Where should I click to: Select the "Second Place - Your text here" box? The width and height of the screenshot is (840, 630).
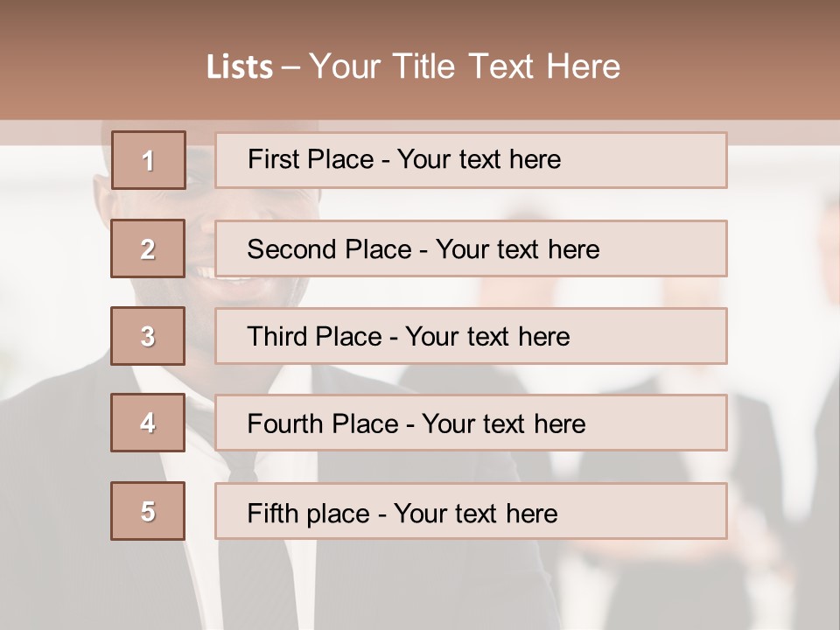coord(471,248)
